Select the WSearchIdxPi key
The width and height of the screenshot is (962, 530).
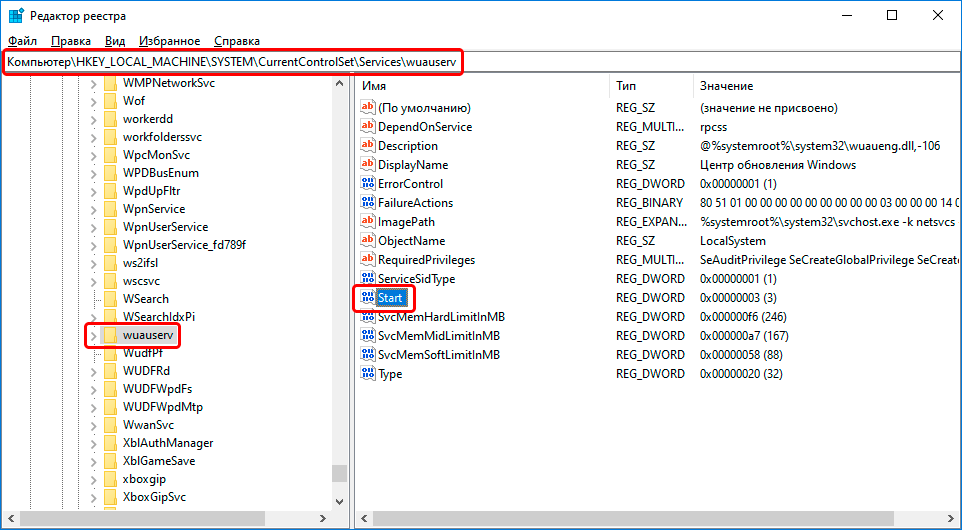159,317
